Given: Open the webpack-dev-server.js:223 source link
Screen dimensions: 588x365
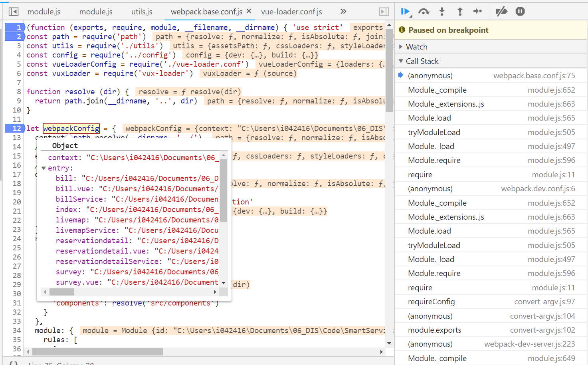Looking at the screenshot, I should click(x=529, y=344).
